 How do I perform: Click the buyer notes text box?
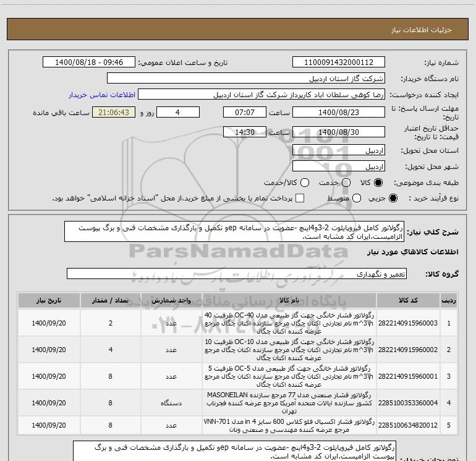[x=234, y=451]
